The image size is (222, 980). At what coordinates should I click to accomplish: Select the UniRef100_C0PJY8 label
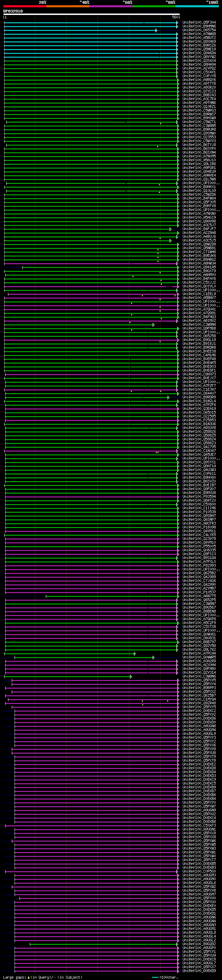[x=199, y=76]
